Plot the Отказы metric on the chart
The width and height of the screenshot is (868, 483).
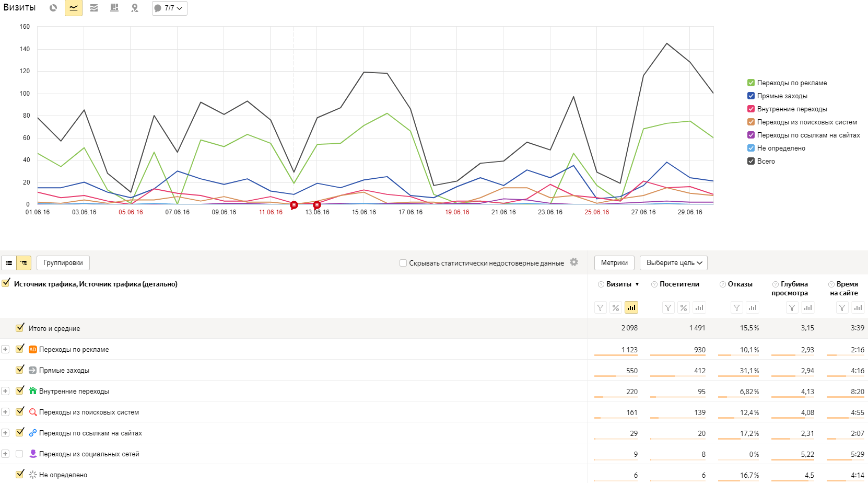click(x=753, y=308)
